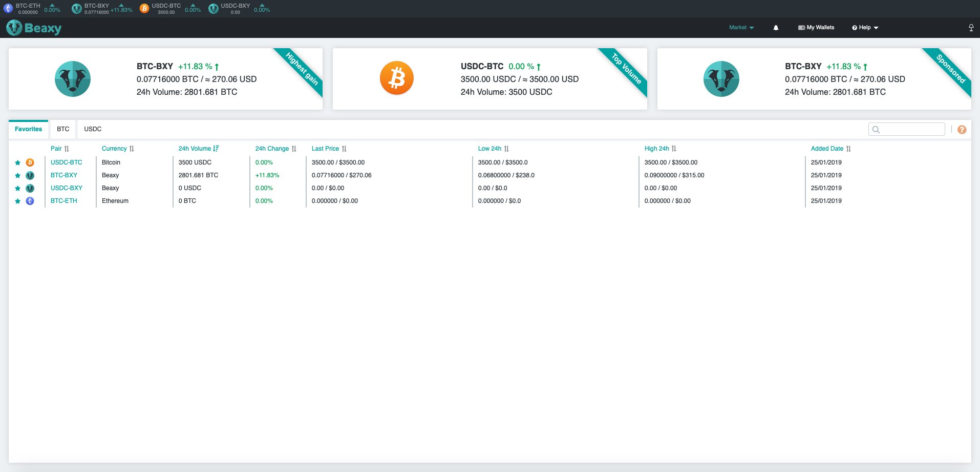
Task: Click the Bitcoin coin icon in USDC-BTC row
Action: pos(30,162)
